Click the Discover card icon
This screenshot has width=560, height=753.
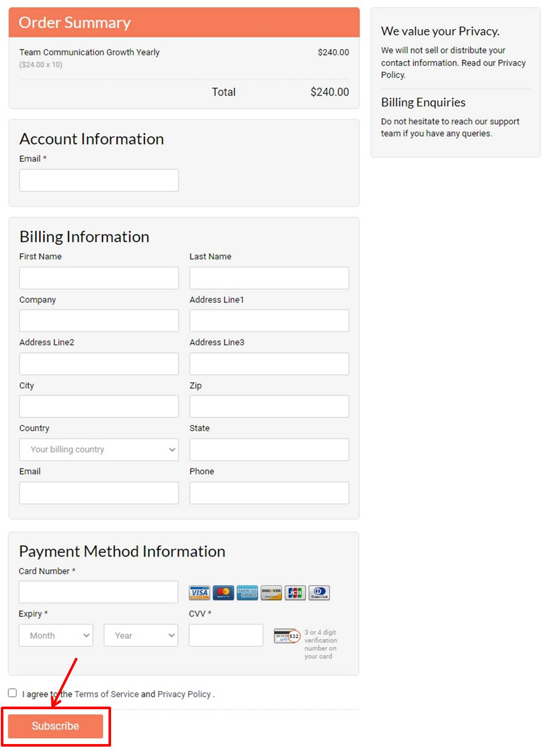[271, 593]
